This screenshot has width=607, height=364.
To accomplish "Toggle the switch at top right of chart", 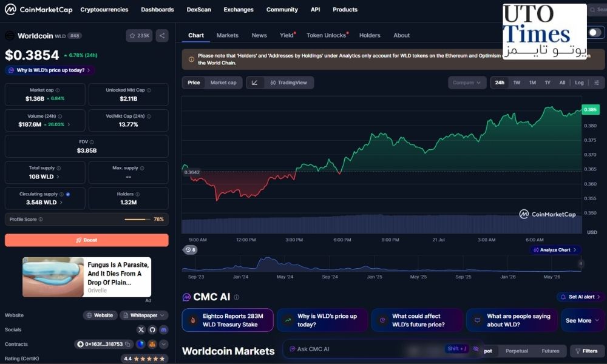I will [595, 33].
